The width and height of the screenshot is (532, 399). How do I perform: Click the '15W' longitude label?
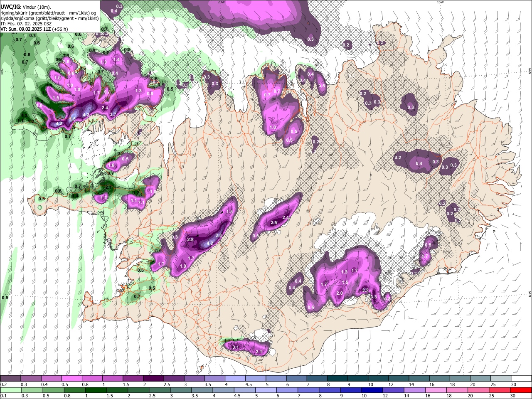(440, 2)
